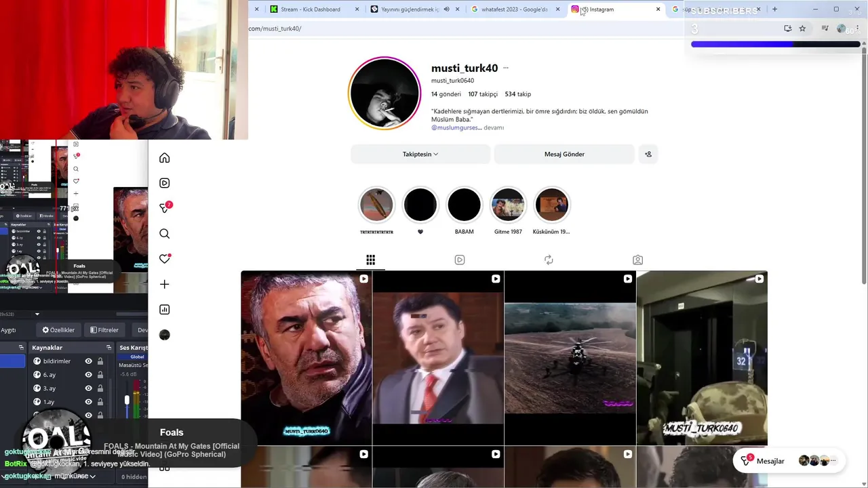Open the black heart story highlight
The image size is (868, 488).
[420, 205]
